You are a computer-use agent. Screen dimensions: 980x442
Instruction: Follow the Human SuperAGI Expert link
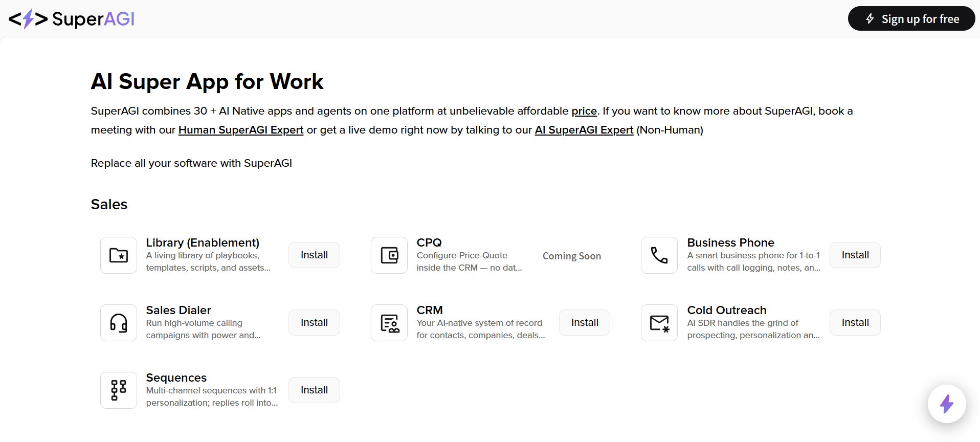pos(240,130)
